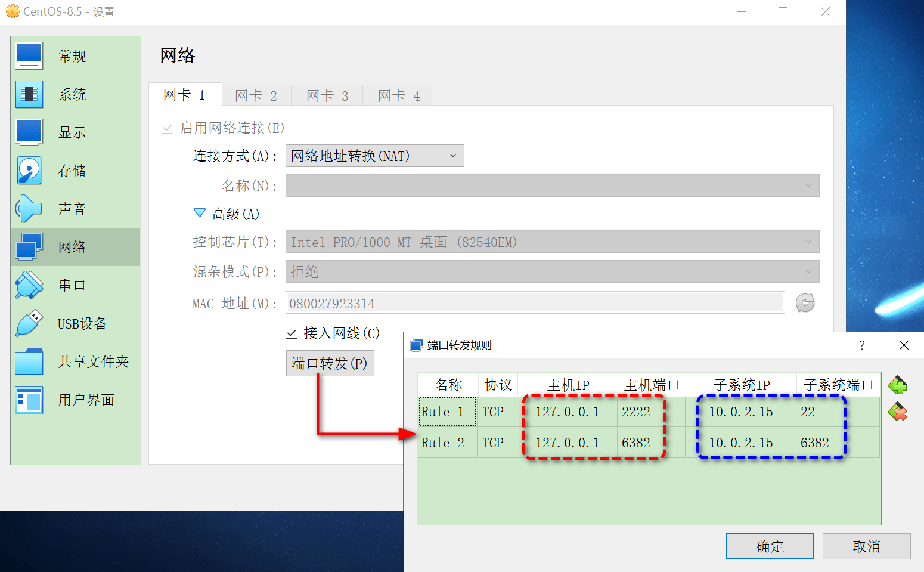This screenshot has width=924, height=572.
Task: Confirm with the 确定 button
Action: [770, 546]
